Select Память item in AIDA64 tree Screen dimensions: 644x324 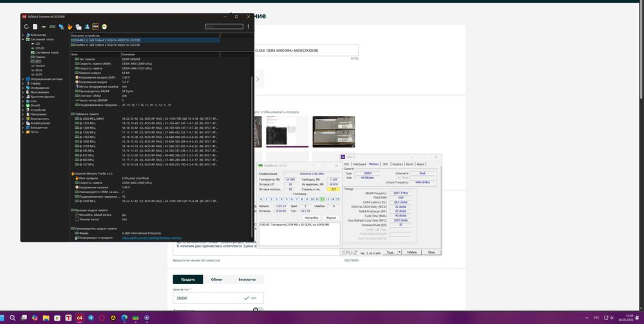(x=40, y=57)
